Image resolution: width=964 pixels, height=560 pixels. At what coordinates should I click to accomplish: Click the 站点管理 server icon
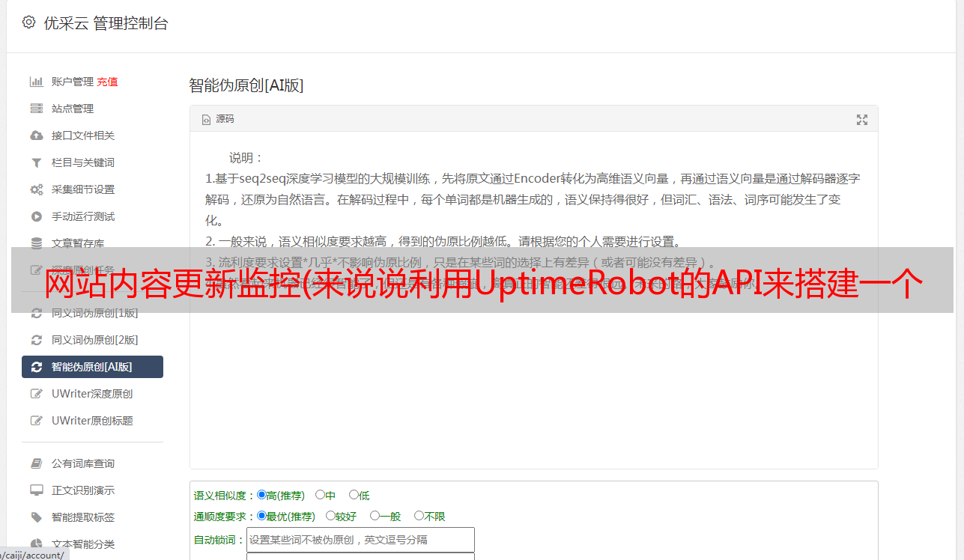[36, 109]
